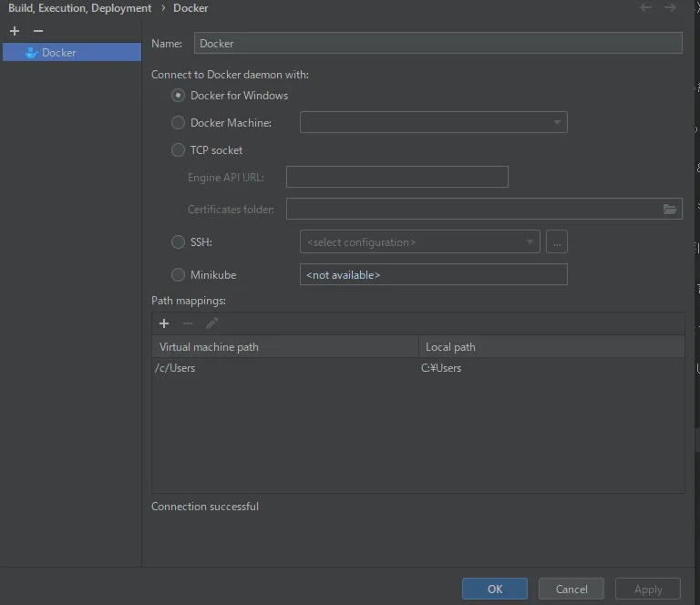Click the OK button
This screenshot has height=605, width=700.
[x=494, y=590]
